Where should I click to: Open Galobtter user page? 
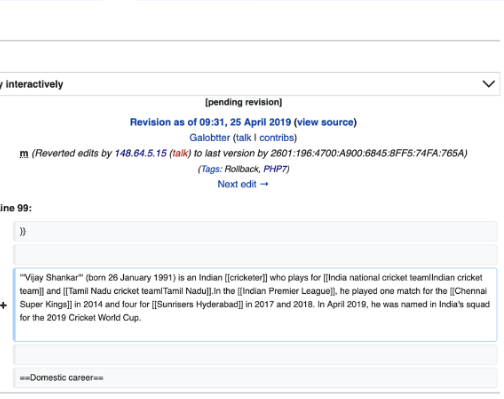(209, 138)
